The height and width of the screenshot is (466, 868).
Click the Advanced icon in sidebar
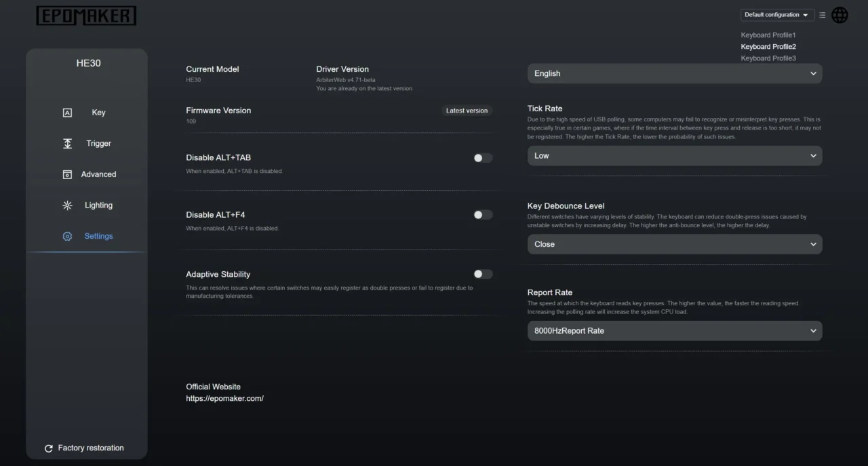point(67,174)
